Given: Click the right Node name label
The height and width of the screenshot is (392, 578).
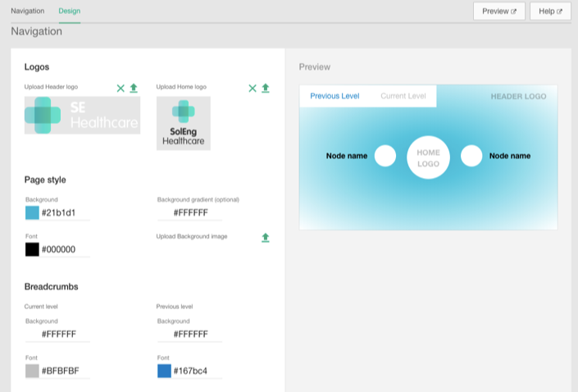Looking at the screenshot, I should 510,156.
